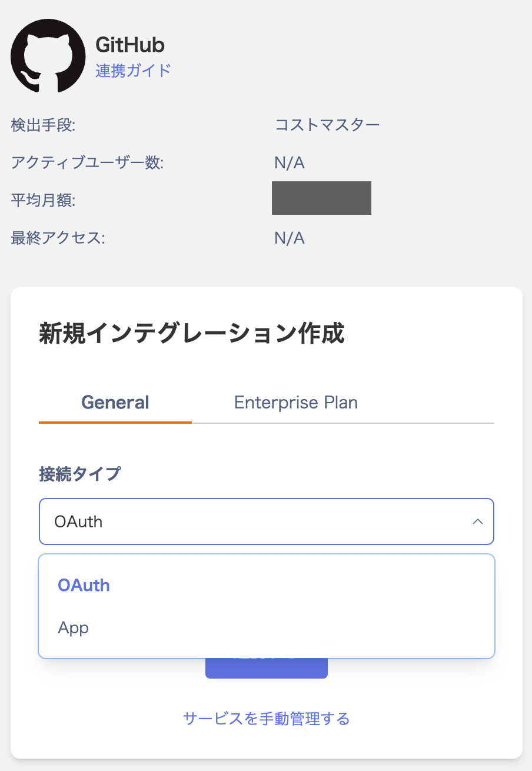The height and width of the screenshot is (771, 532).
Task: Open the 連携ガイド link
Action: pos(133,71)
